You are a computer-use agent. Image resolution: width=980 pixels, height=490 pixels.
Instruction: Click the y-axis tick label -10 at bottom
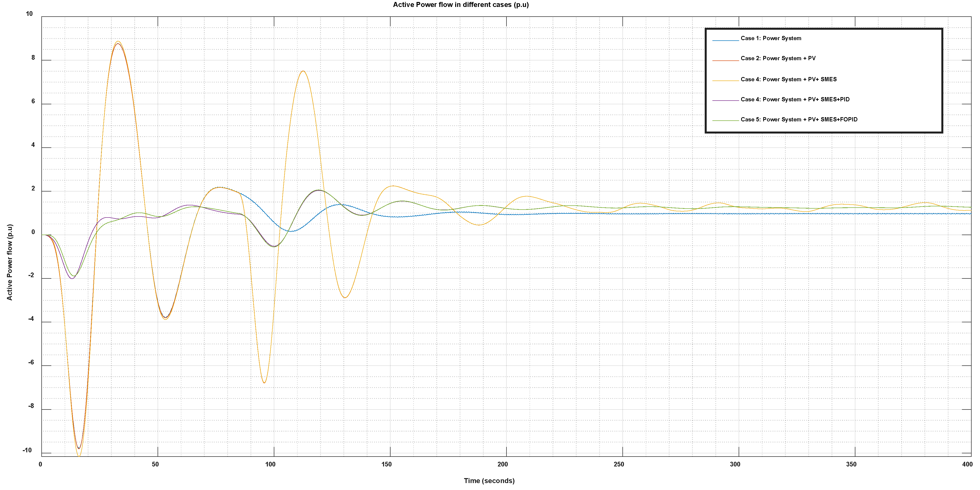point(27,450)
